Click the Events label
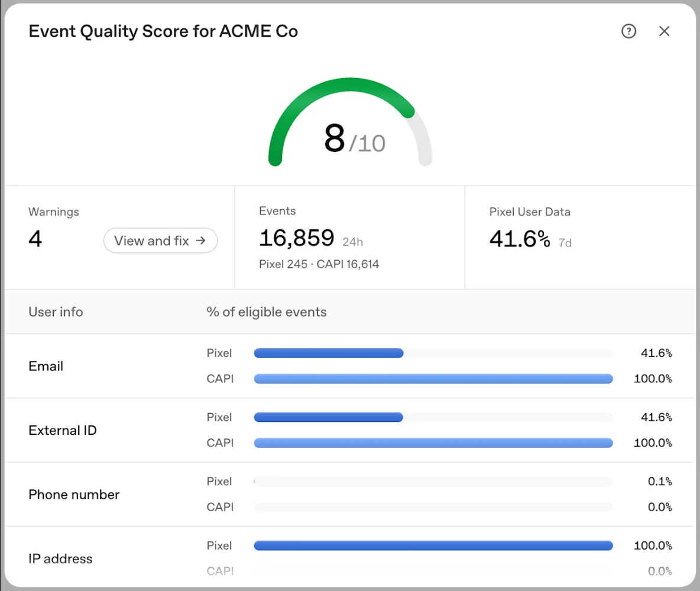 click(x=277, y=211)
